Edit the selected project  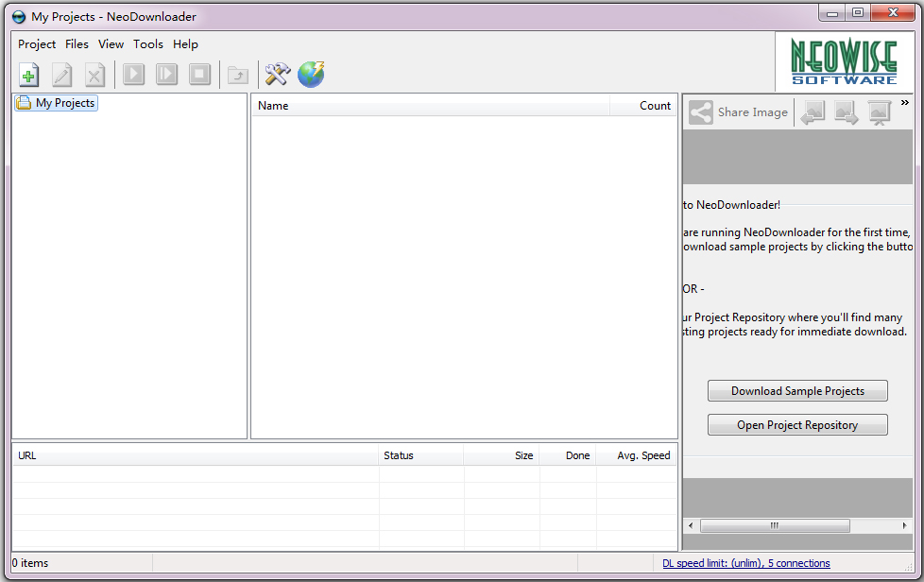(x=61, y=75)
